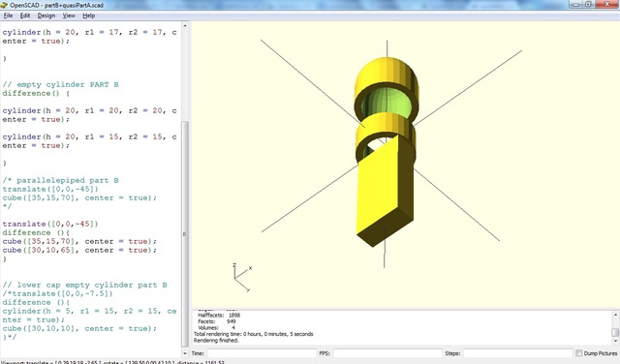Image resolution: width=620 pixels, height=364 pixels.
Task: Click the splitter handle between editor and viewport
Action: [x=190, y=190]
